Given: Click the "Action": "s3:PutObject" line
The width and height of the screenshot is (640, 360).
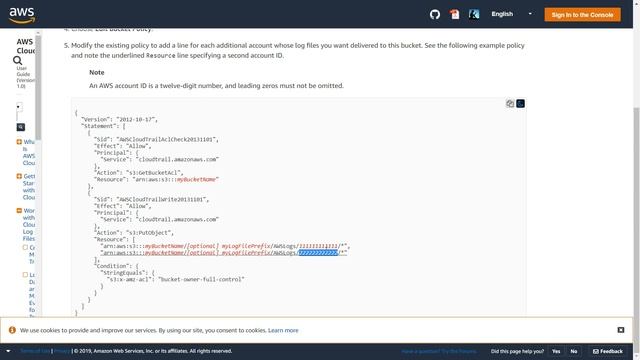Looking at the screenshot, I should pyautogui.click(x=134, y=233).
